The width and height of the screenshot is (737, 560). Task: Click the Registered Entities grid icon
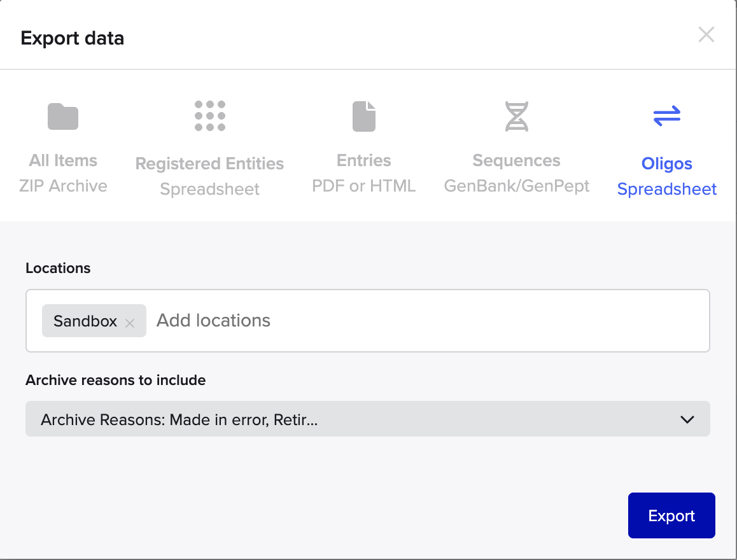click(210, 116)
